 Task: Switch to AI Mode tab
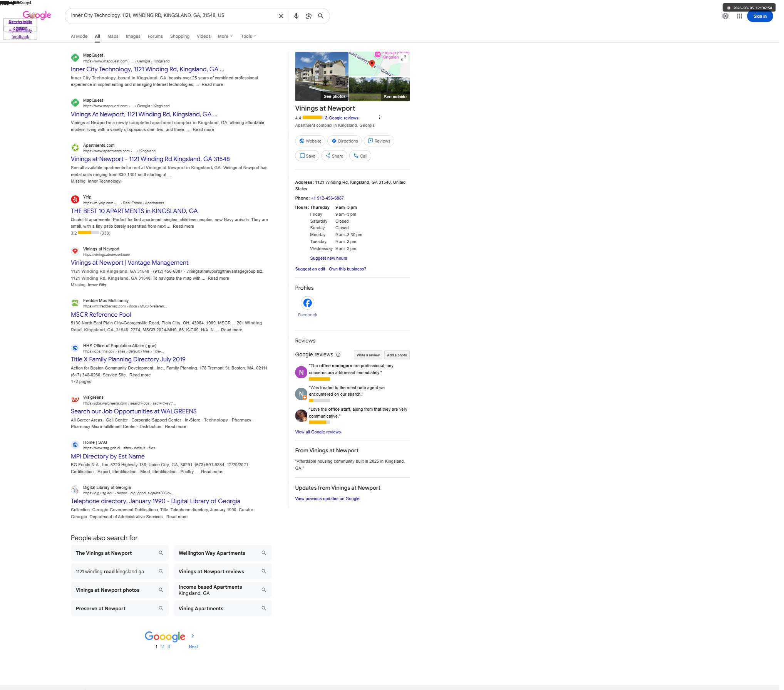[79, 37]
